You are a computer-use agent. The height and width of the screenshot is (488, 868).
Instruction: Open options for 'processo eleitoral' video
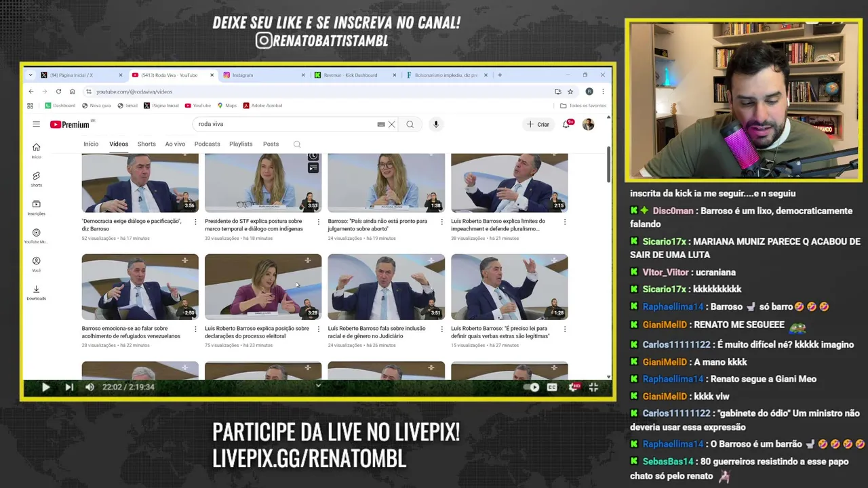[x=319, y=329]
